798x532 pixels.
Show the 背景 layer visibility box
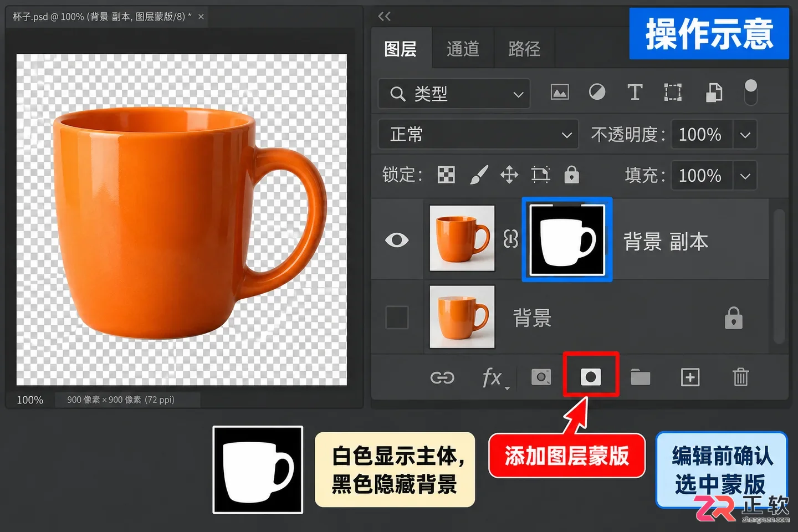click(x=397, y=318)
